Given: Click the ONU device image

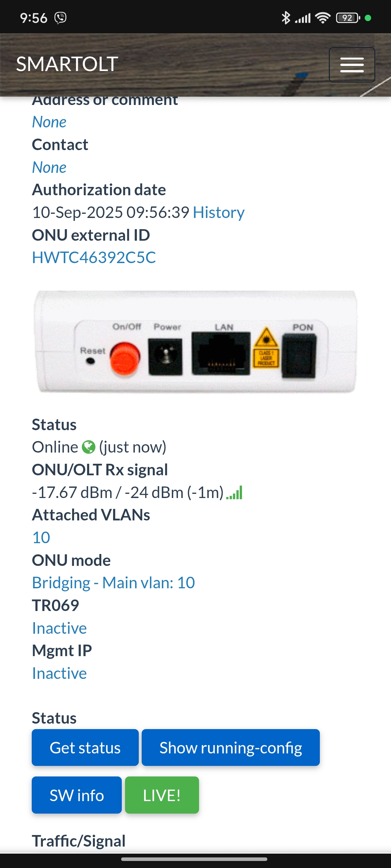Looking at the screenshot, I should [195, 342].
